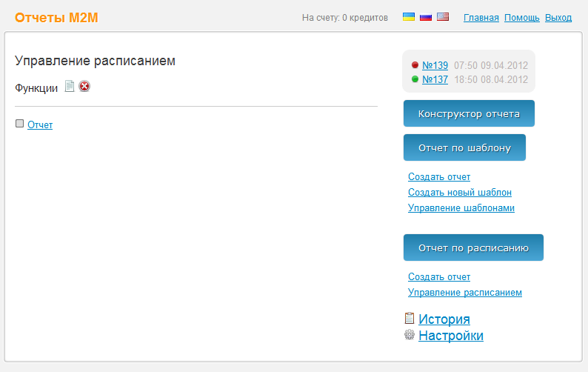Open Управление шаблонами link
The height and width of the screenshot is (372, 588).
(x=461, y=208)
